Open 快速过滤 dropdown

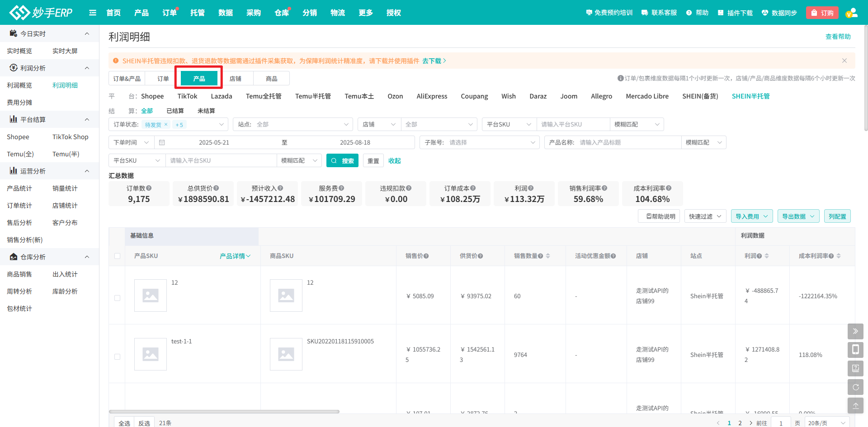point(705,216)
